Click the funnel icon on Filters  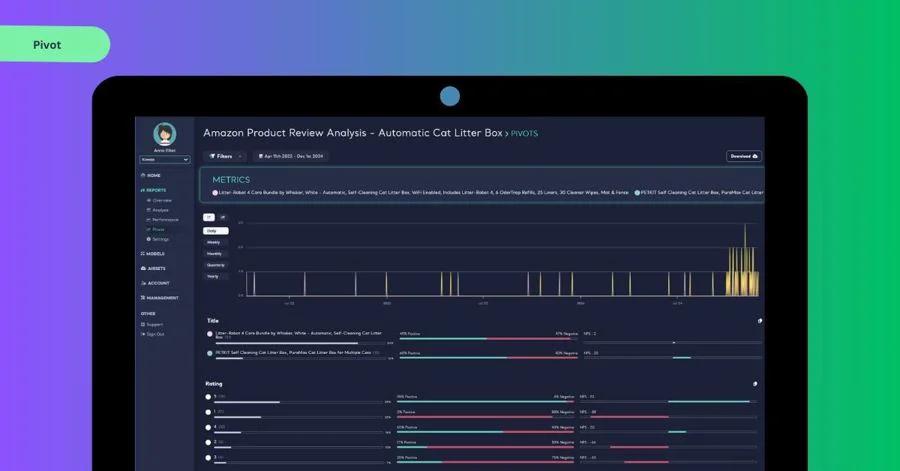[x=212, y=156]
